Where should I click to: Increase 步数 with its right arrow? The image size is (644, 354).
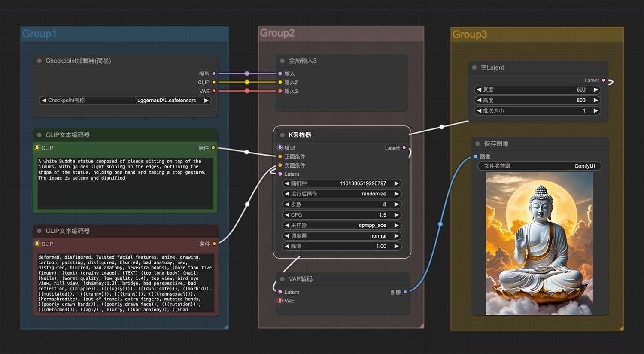(397, 204)
